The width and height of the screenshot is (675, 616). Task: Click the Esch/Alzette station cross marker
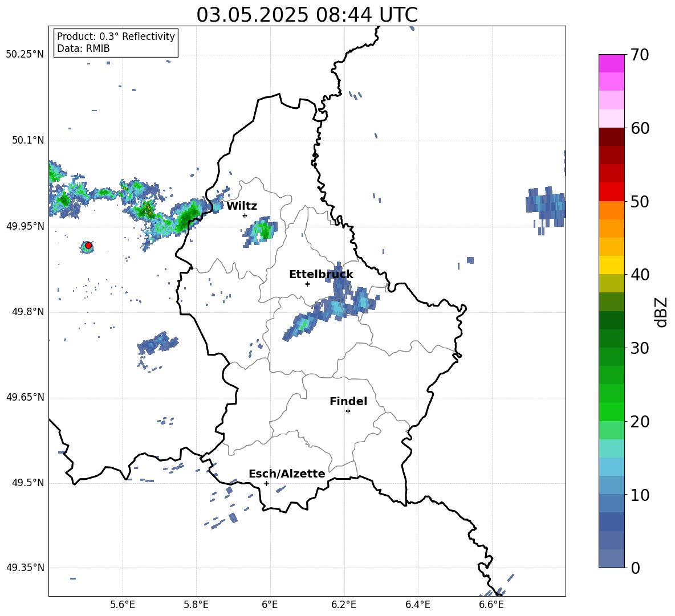(266, 483)
